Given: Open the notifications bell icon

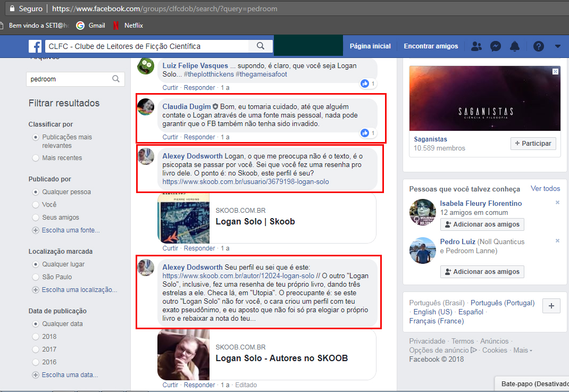Looking at the screenshot, I should [x=515, y=46].
